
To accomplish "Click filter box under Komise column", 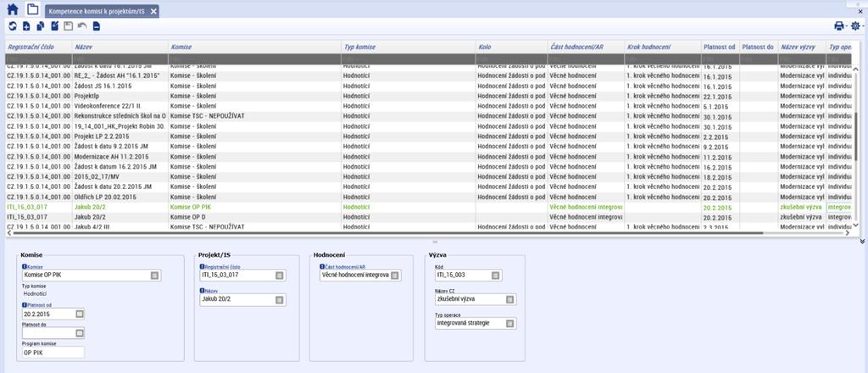I will pyautogui.click(x=254, y=58).
